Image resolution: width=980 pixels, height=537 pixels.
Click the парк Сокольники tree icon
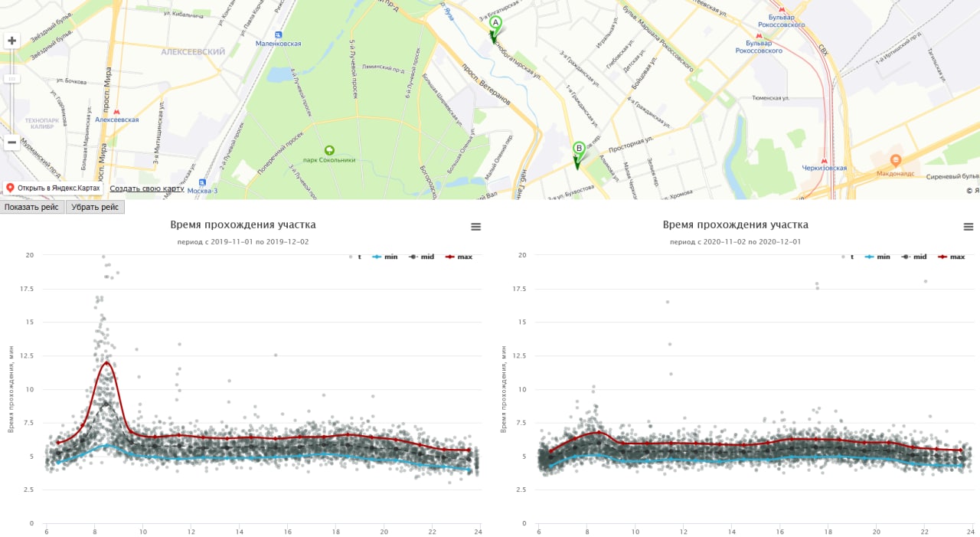click(x=329, y=150)
